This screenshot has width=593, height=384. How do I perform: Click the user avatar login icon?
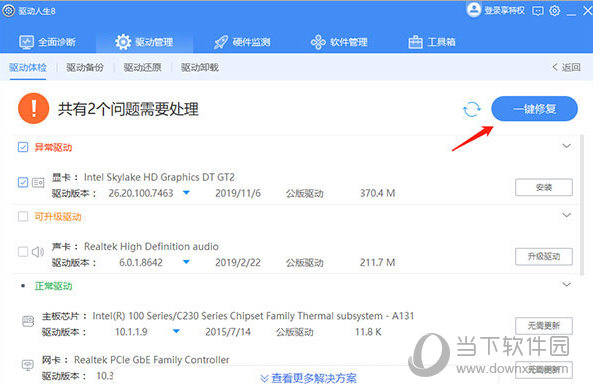473,10
